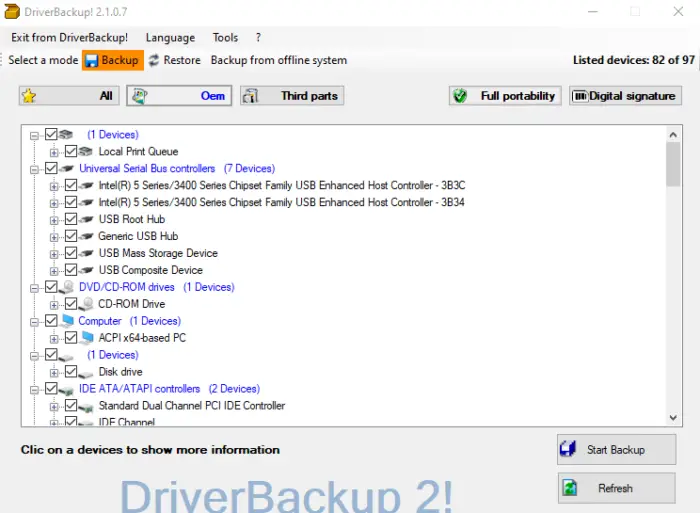Uncheck the USB Mass Storage Device checkbox
Viewport: 700px width, 513px height.
pyautogui.click(x=71, y=253)
